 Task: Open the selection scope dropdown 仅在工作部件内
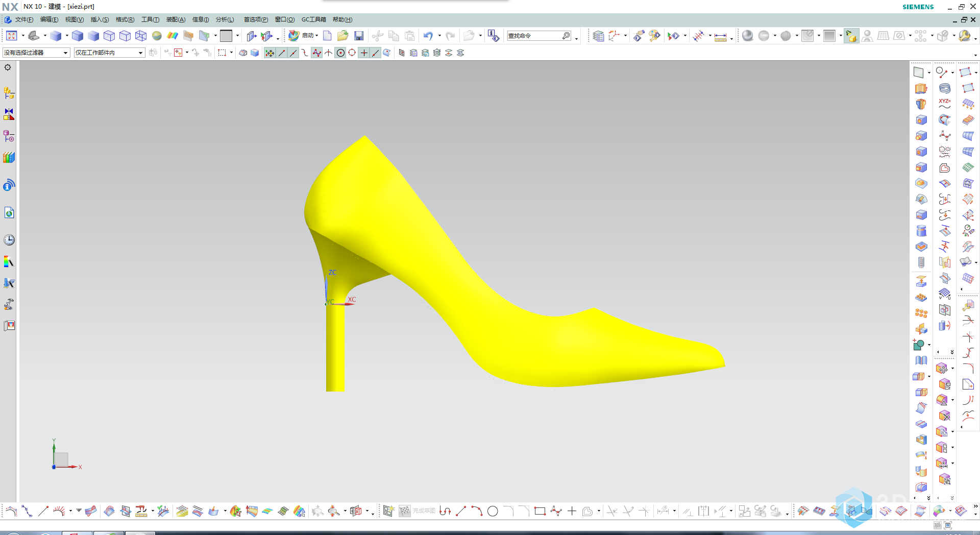click(109, 53)
